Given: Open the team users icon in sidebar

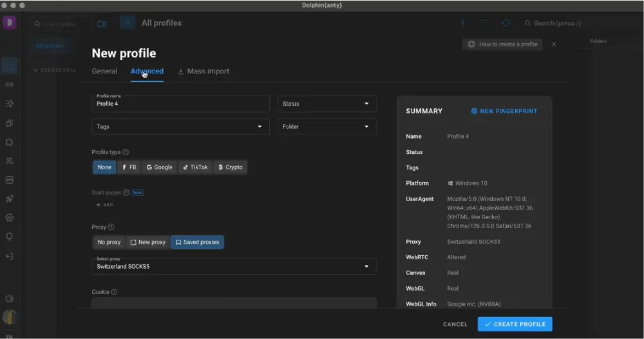Looking at the screenshot, I should [x=9, y=161].
